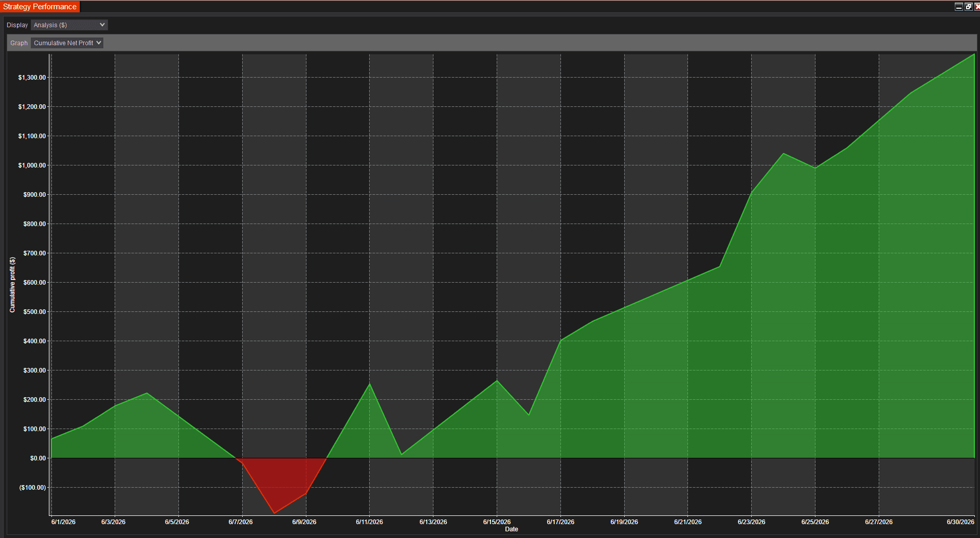Select the Strategy Performance title tab
This screenshot has width=980, height=538.
coord(40,7)
